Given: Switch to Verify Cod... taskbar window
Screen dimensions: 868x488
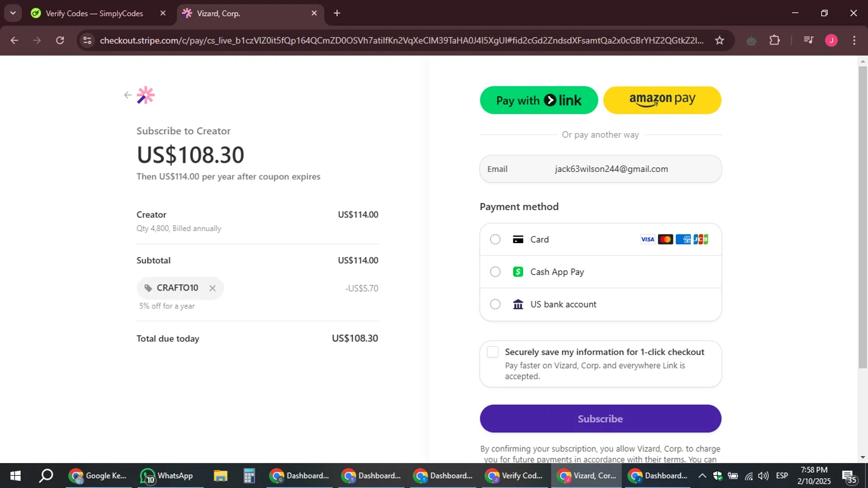Looking at the screenshot, I should coord(514,476).
